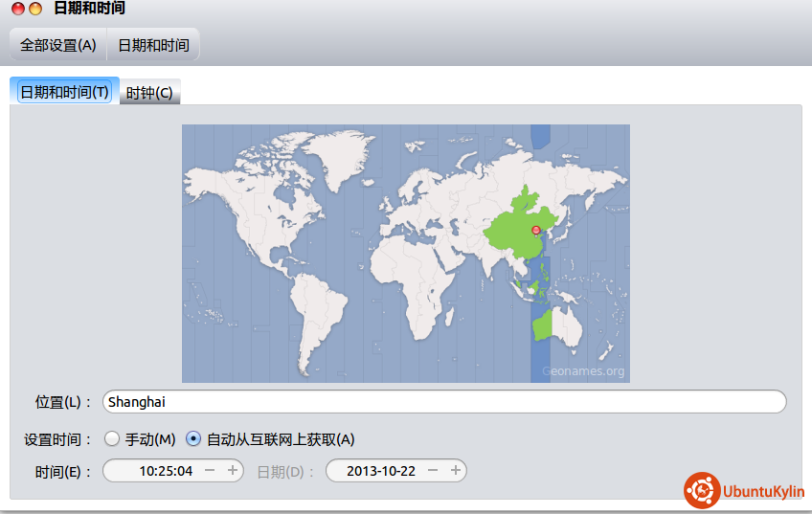The width and height of the screenshot is (812, 514).
Task: Select the 手动(M) manual time radio button
Action: pyautogui.click(x=112, y=439)
